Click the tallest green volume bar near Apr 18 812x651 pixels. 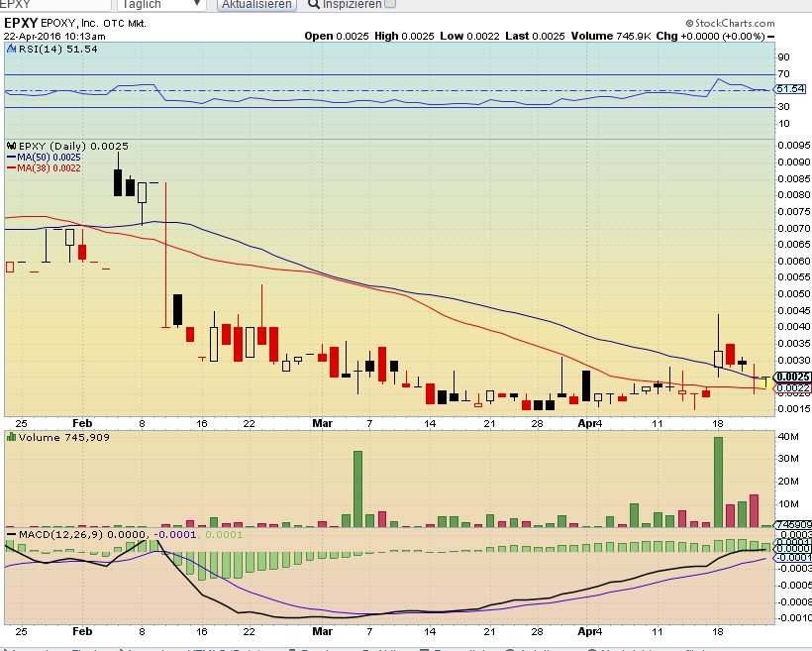click(x=718, y=482)
